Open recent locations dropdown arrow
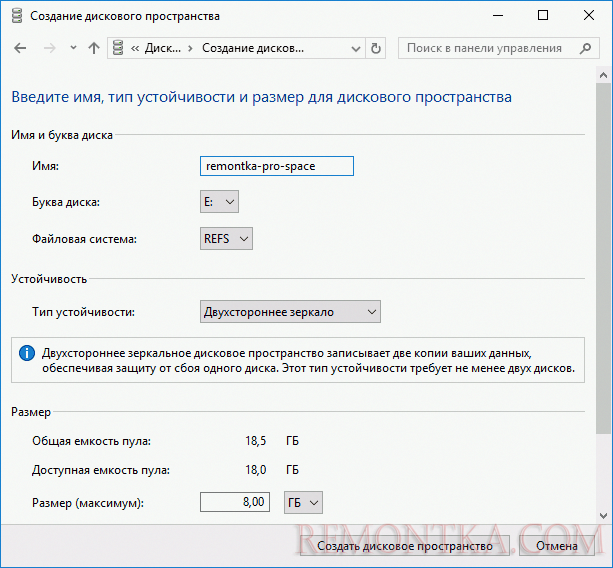 73,48
